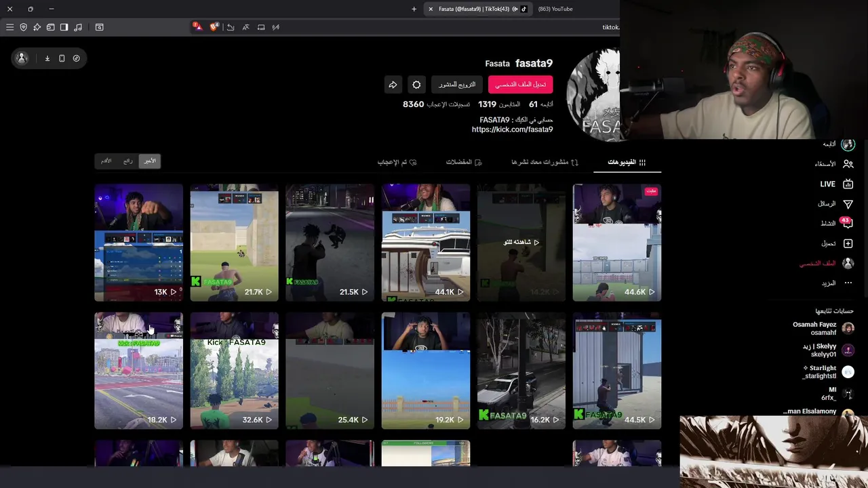Image resolution: width=868 pixels, height=488 pixels.
Task: Close the Fasata TikTok tab
Action: [430, 9]
